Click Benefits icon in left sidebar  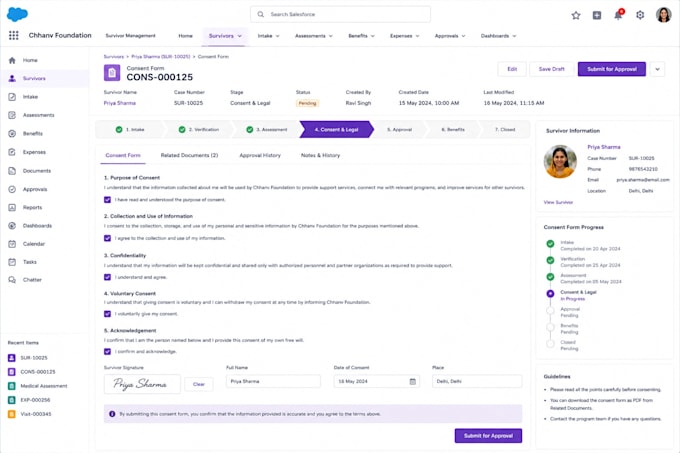pyautogui.click(x=12, y=134)
